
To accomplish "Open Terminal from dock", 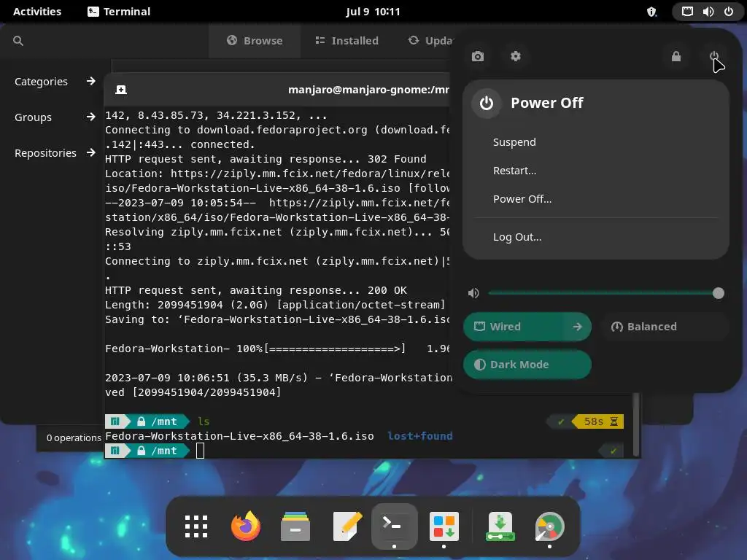I will point(394,526).
